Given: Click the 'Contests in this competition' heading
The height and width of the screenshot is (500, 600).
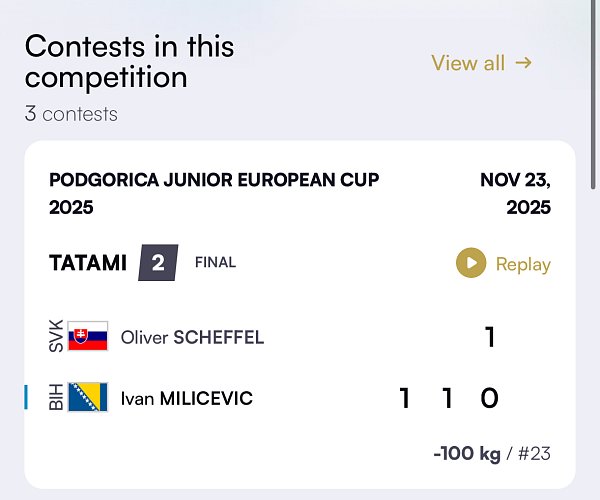Looking at the screenshot, I should [x=130, y=61].
